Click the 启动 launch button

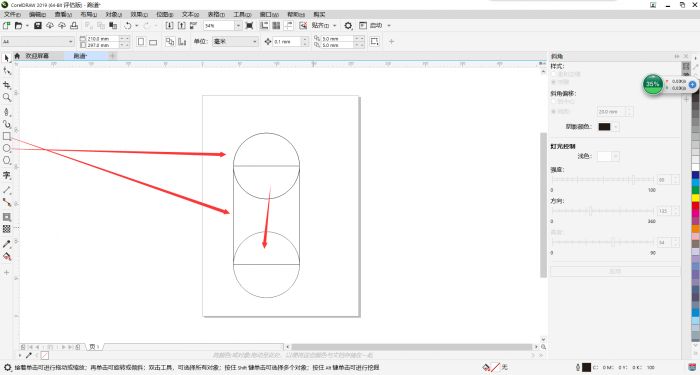click(x=375, y=25)
